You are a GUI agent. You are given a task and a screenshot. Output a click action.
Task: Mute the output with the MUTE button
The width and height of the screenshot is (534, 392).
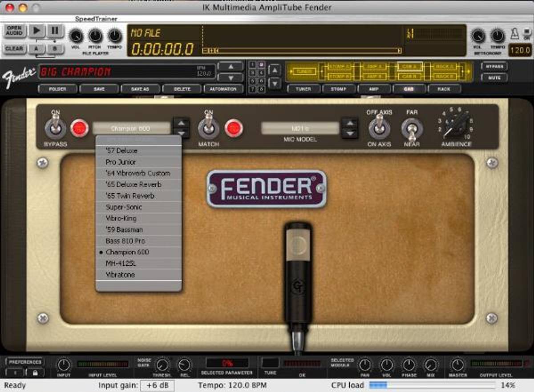[495, 78]
